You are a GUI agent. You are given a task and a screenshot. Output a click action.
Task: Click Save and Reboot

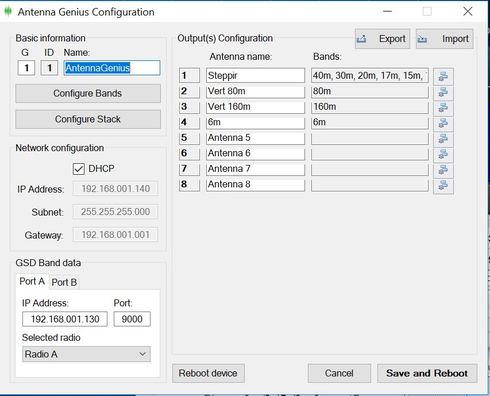(427, 373)
